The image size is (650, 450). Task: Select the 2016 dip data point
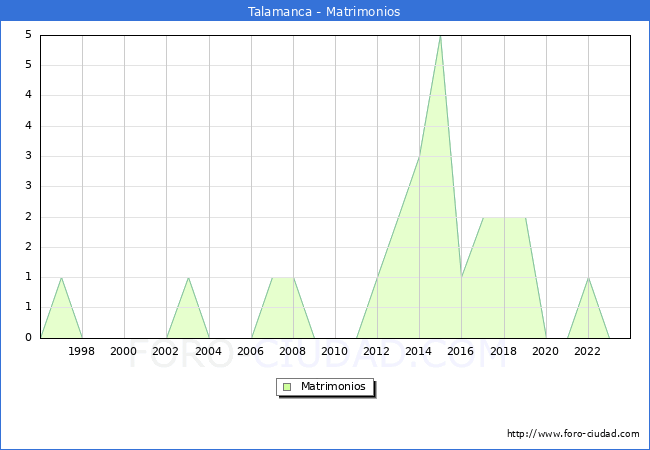[x=461, y=277]
